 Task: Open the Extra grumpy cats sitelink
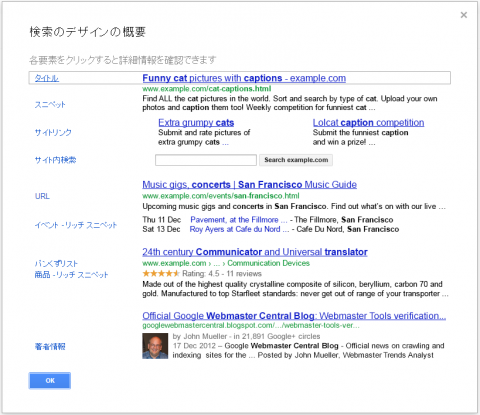tap(196, 123)
